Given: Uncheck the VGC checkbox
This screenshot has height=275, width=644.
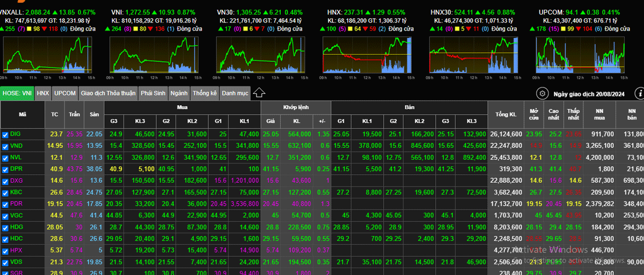Looking at the screenshot, I should [x=5, y=215].
